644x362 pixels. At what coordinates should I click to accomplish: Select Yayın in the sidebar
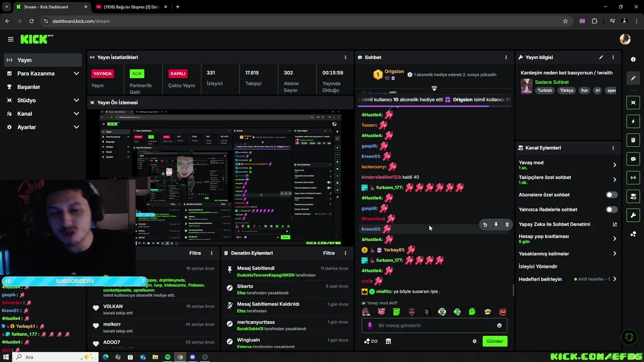(x=42, y=60)
